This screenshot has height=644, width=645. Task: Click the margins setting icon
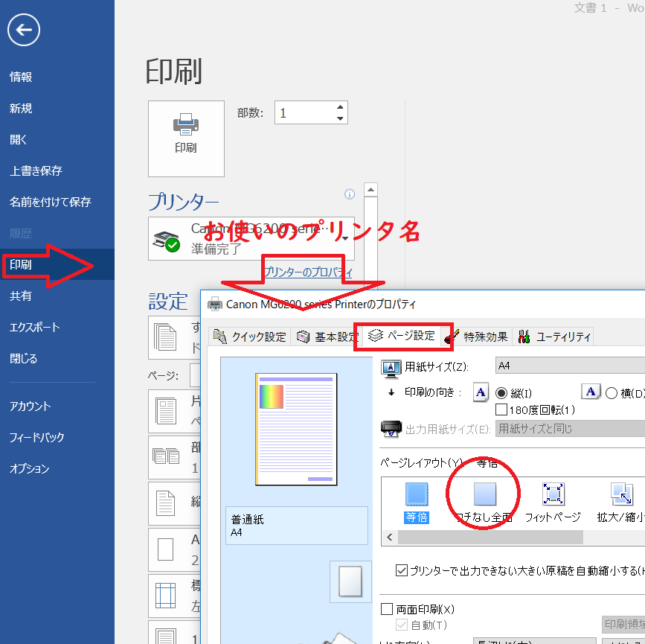165,596
